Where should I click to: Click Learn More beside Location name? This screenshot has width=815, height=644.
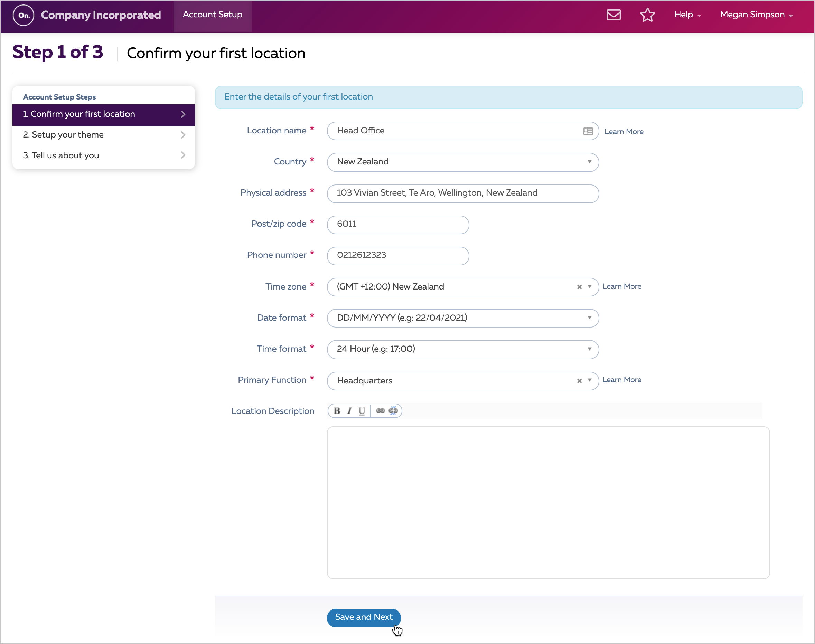point(624,132)
